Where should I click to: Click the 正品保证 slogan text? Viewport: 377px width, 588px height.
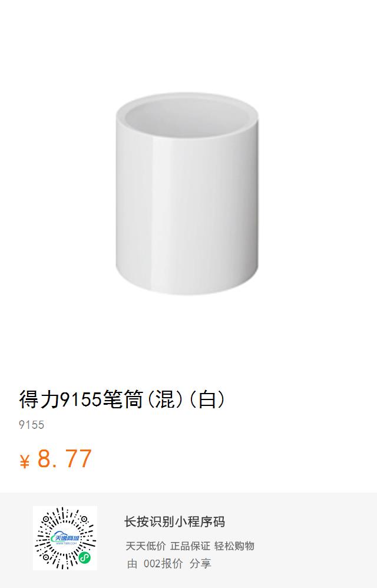click(x=190, y=546)
